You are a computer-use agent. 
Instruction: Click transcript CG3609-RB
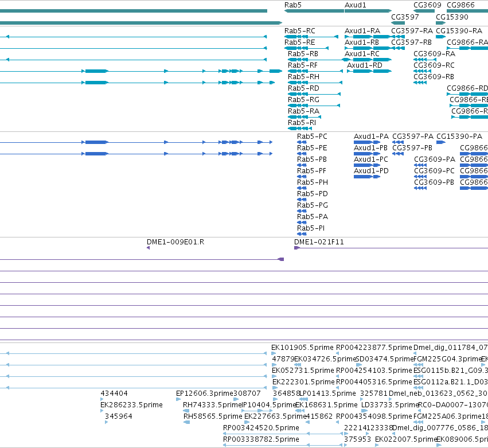tap(434, 77)
